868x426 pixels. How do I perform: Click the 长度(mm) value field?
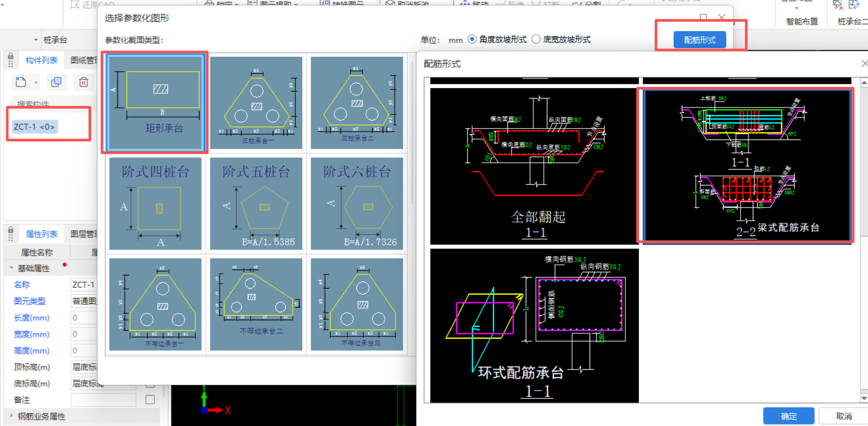click(84, 318)
